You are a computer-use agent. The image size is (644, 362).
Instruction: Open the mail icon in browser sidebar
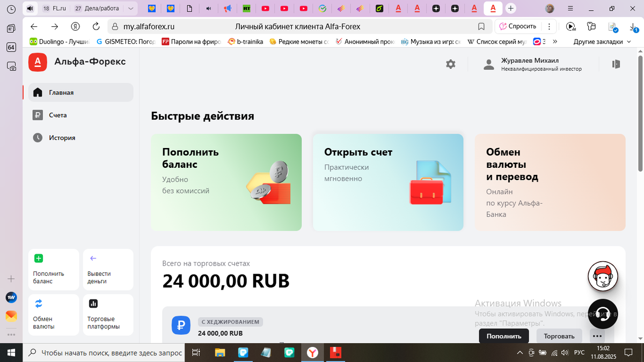[x=11, y=316]
